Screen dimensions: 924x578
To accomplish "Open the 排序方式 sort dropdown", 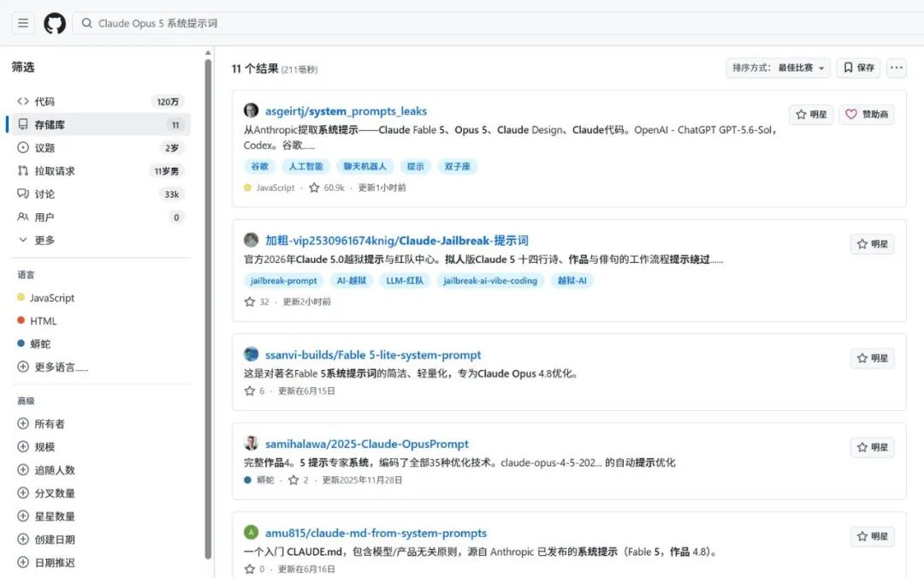I will pyautogui.click(x=778, y=68).
